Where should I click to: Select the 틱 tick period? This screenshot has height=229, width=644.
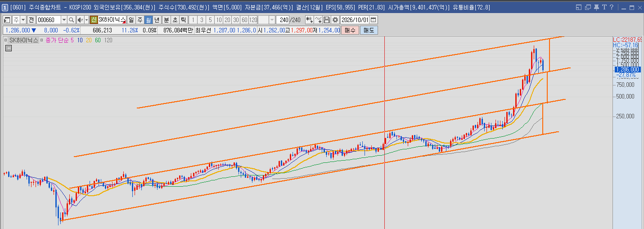pyautogui.click(x=183, y=20)
